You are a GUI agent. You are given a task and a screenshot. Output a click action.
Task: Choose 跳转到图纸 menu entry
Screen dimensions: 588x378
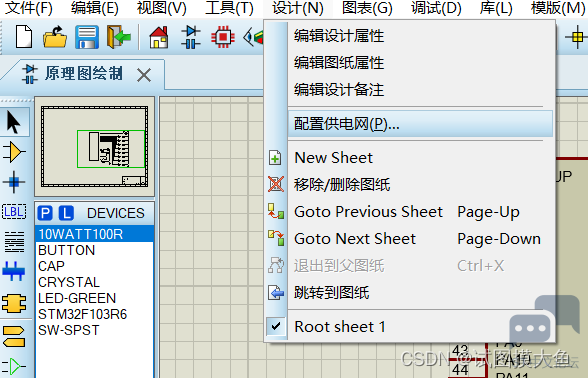click(x=410, y=293)
